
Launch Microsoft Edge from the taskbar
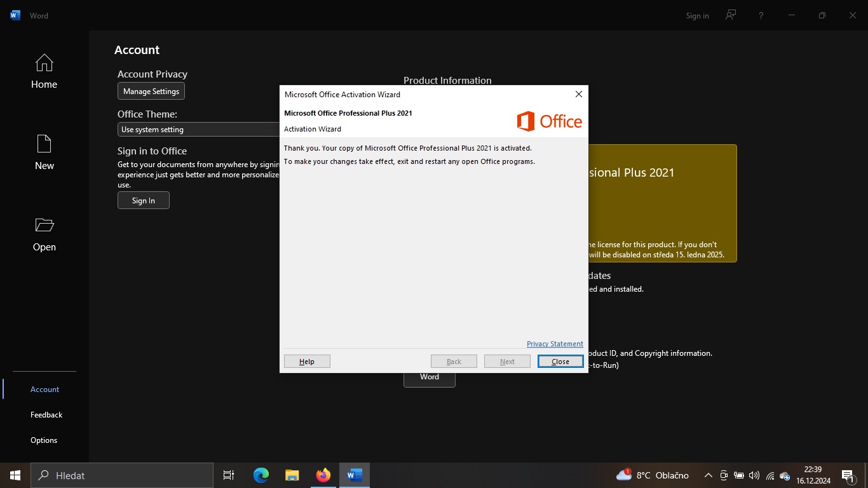(x=261, y=475)
